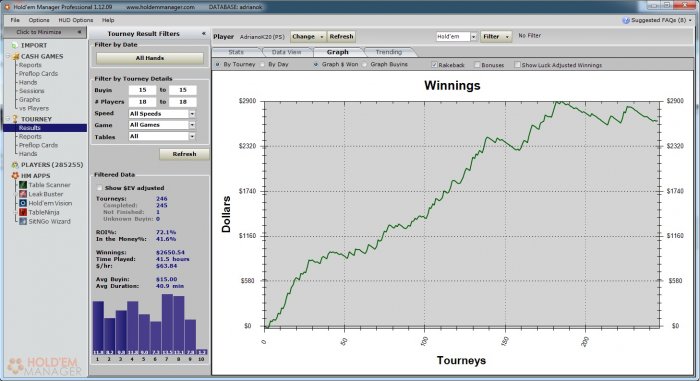
Task: Open the Help menu
Action: point(108,20)
